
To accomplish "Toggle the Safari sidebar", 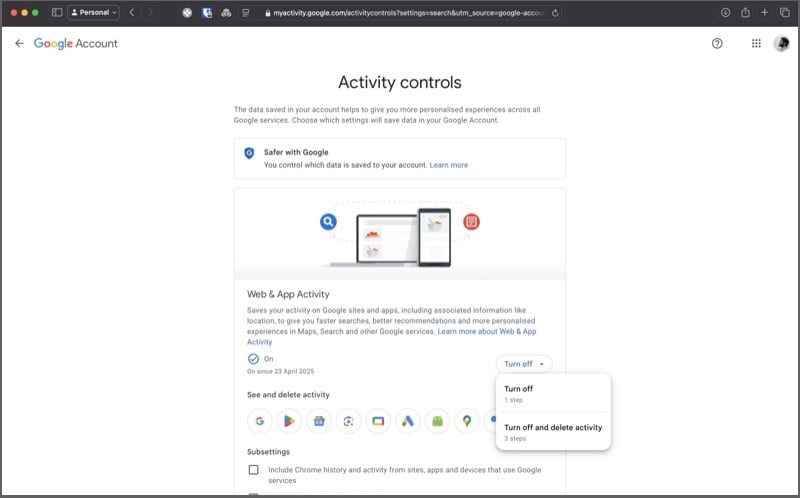I will [57, 12].
